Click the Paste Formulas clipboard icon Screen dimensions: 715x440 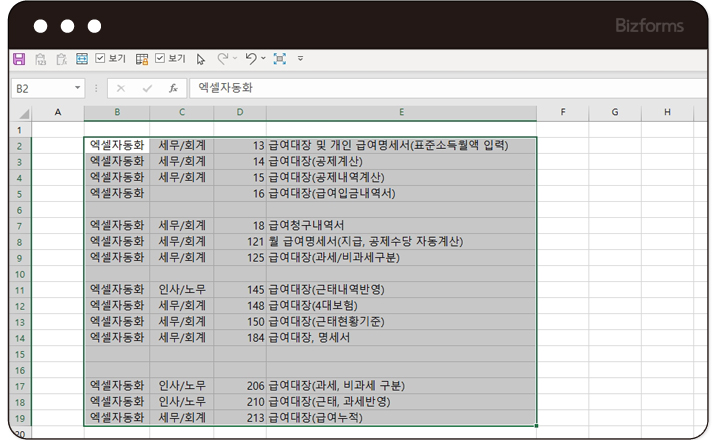point(61,59)
